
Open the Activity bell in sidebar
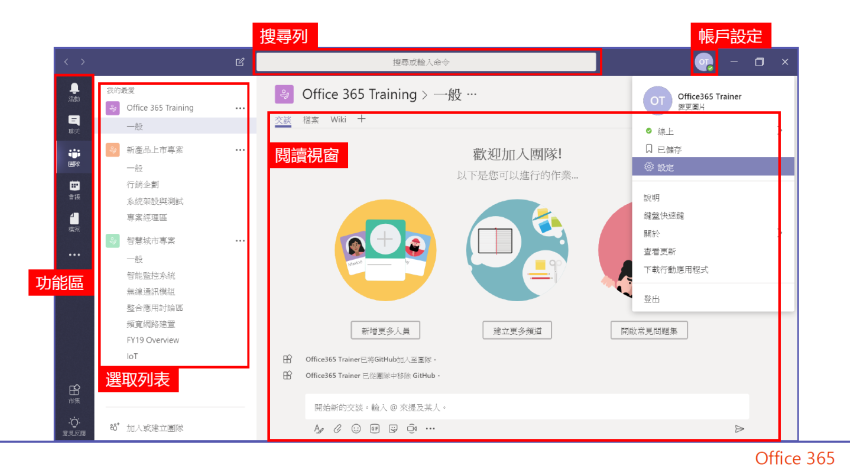[74, 92]
